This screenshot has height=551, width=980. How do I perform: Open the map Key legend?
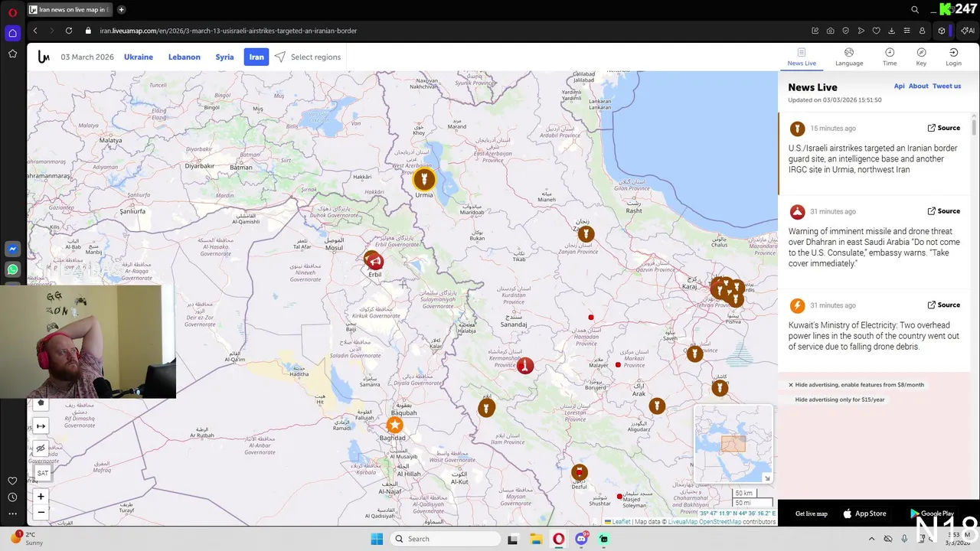pos(921,57)
